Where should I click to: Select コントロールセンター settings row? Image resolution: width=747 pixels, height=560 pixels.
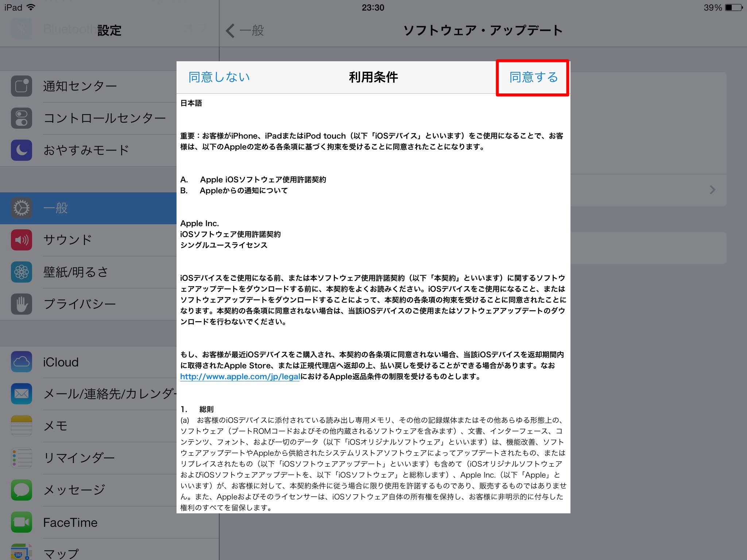[x=88, y=118]
